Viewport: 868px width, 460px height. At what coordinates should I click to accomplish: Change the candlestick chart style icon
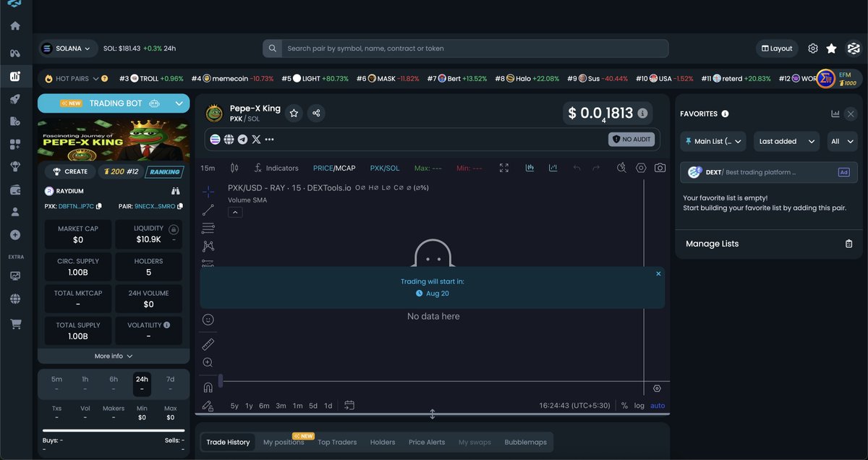click(234, 168)
